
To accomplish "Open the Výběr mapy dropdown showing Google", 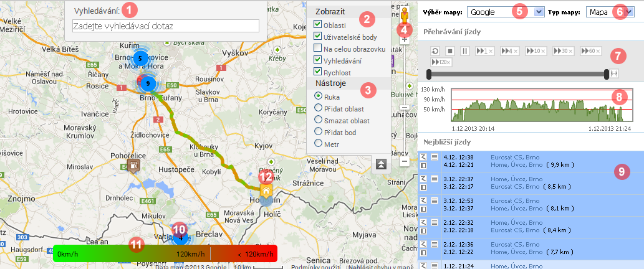I will (x=506, y=12).
